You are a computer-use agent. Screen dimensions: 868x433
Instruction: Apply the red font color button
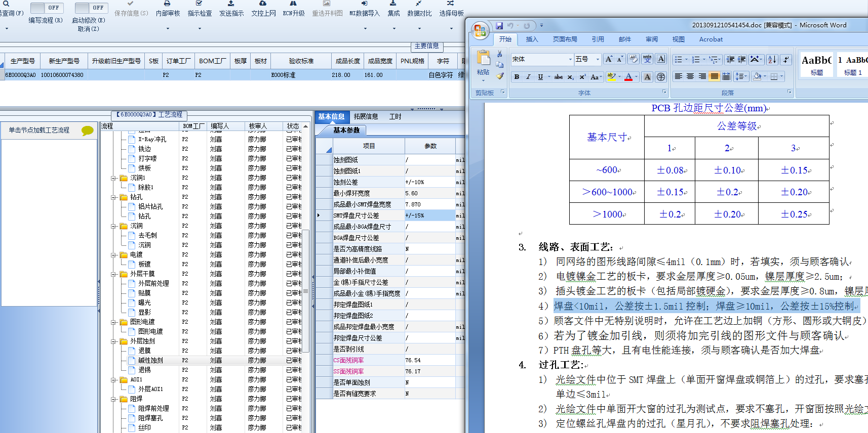pyautogui.click(x=628, y=77)
